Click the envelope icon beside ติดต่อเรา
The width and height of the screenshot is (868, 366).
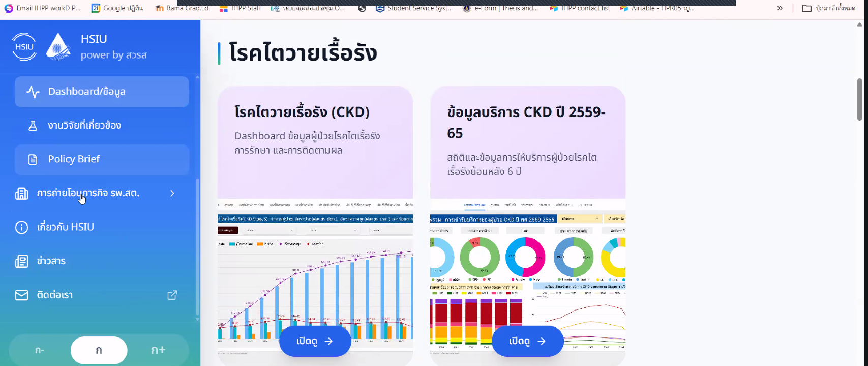pos(21,295)
